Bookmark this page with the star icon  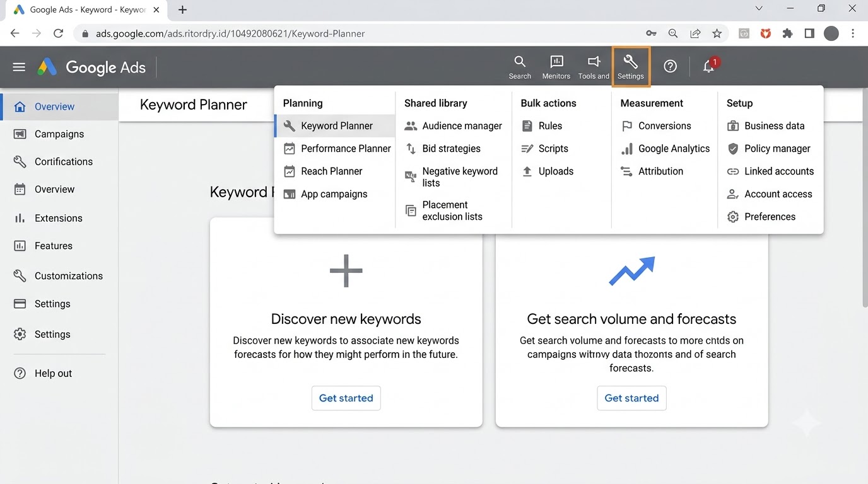pos(717,33)
